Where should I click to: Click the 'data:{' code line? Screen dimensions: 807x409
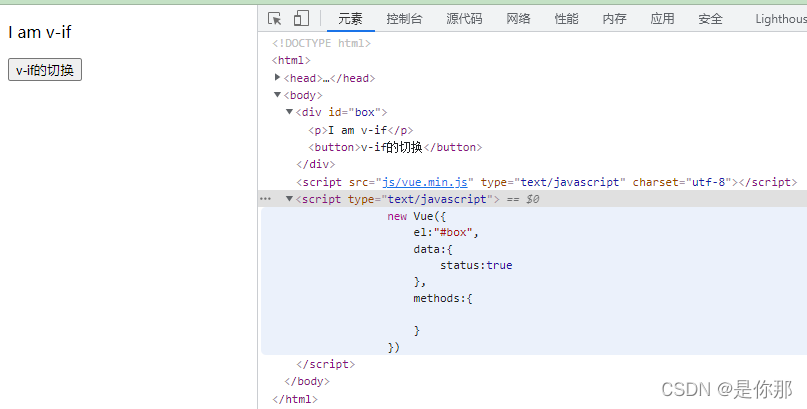pos(433,250)
